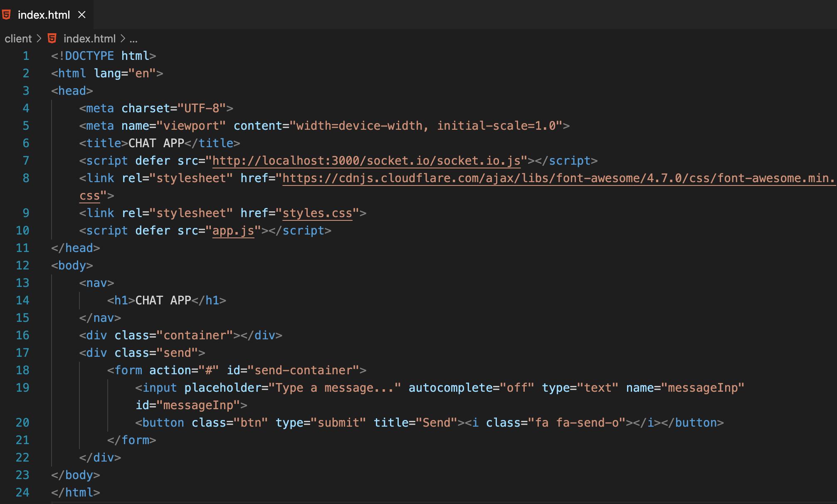The image size is (837, 504).
Task: Click CHAT APP text inside h1 tag
Action: click(x=163, y=300)
